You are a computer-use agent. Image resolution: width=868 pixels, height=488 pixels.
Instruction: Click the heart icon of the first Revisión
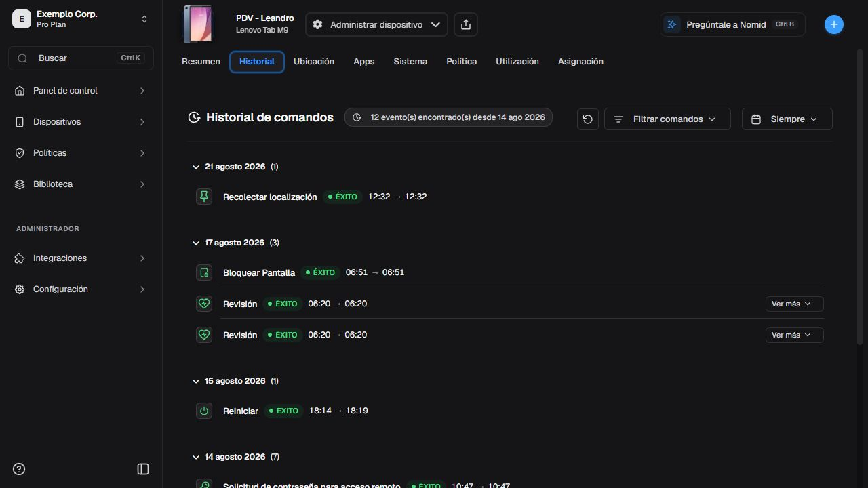point(204,304)
